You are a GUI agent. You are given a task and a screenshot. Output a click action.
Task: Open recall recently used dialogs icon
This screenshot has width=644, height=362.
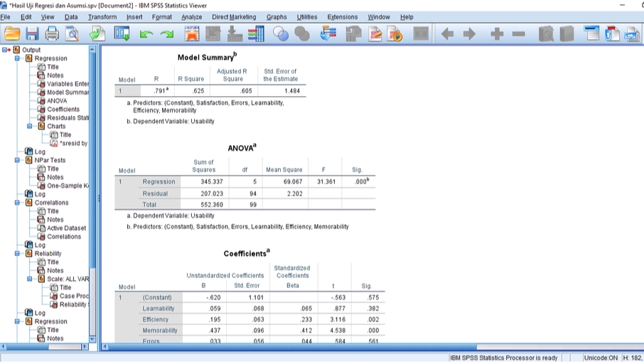point(122,33)
